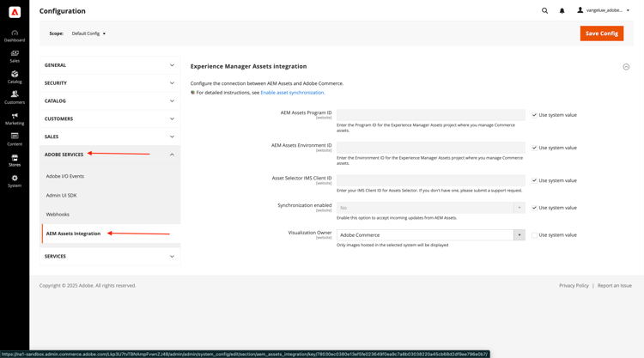Toggle Use system value for Asset Selector IMS Client ID

[x=534, y=180]
